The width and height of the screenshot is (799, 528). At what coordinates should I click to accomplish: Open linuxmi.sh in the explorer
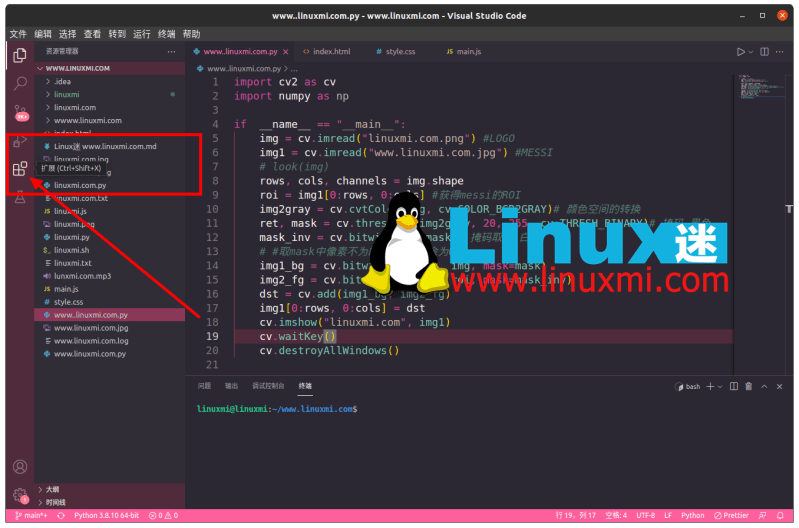click(110, 250)
